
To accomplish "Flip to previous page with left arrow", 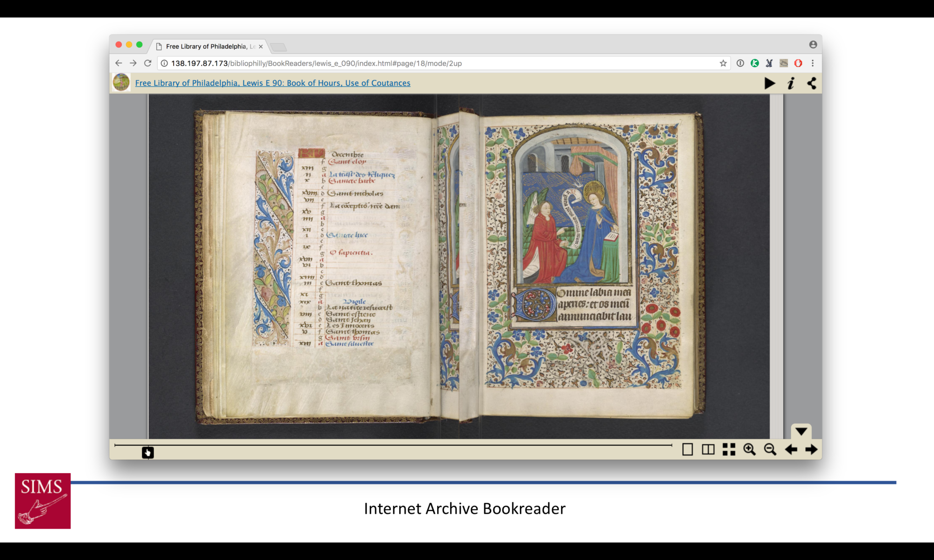I will click(x=791, y=449).
